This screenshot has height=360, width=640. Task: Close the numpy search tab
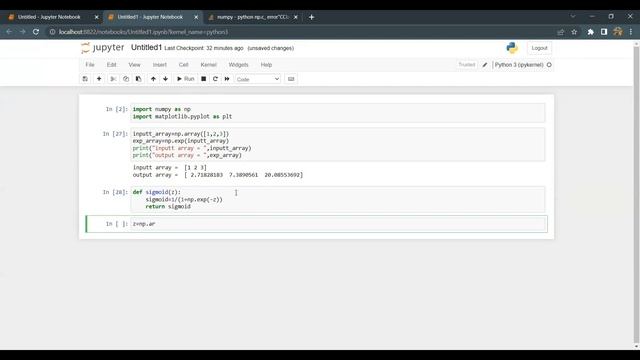296,17
